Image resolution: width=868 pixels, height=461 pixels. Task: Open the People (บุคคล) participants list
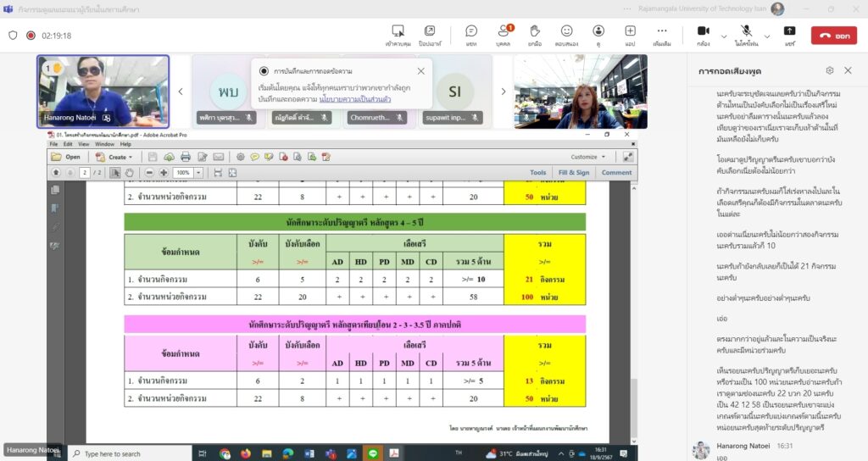pyautogui.click(x=503, y=35)
